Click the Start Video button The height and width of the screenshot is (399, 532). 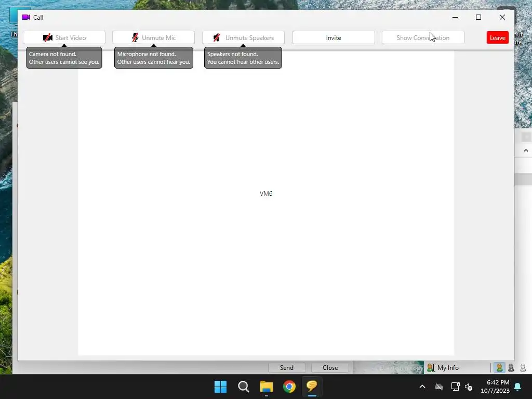click(64, 37)
